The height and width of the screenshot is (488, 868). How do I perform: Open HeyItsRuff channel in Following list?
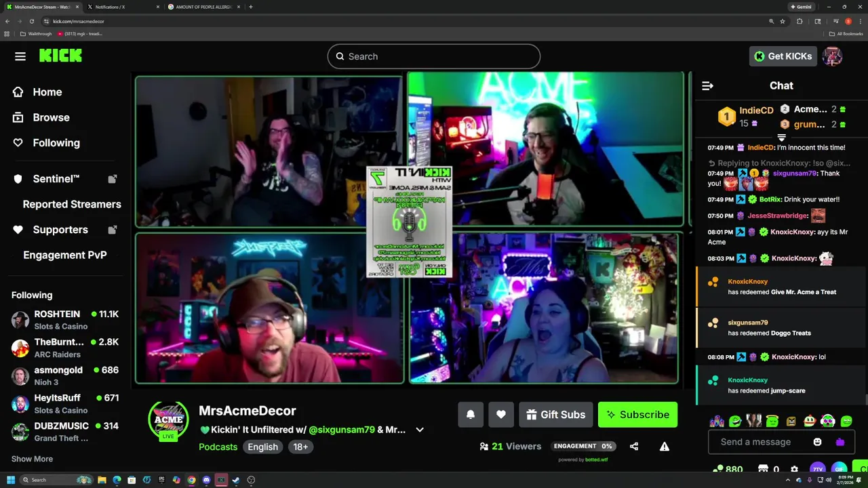coord(65,404)
